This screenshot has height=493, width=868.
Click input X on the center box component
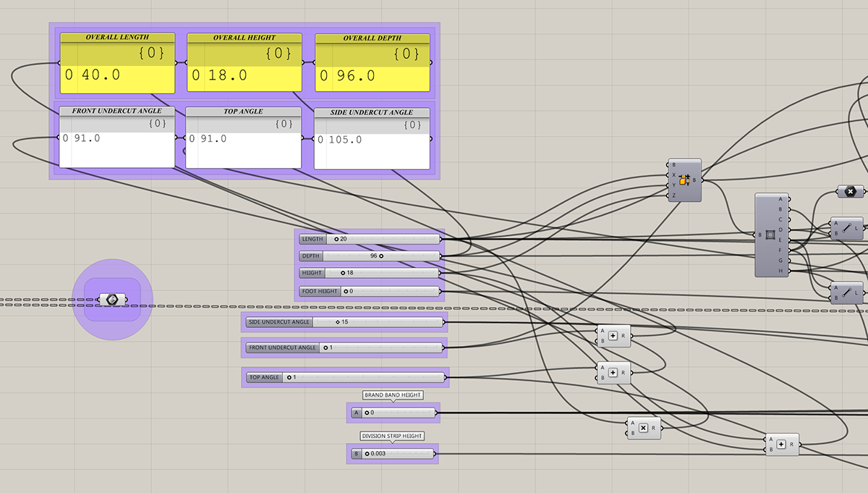coord(674,175)
